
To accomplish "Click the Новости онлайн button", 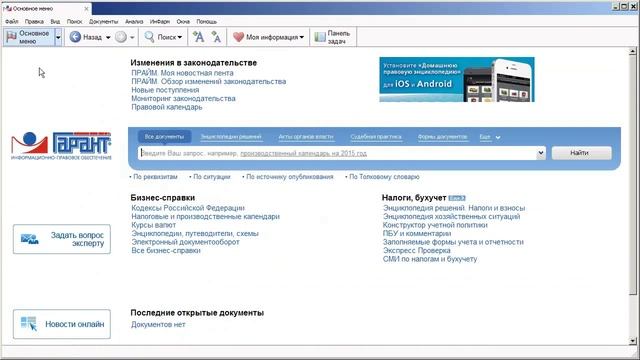I will click(x=62, y=324).
